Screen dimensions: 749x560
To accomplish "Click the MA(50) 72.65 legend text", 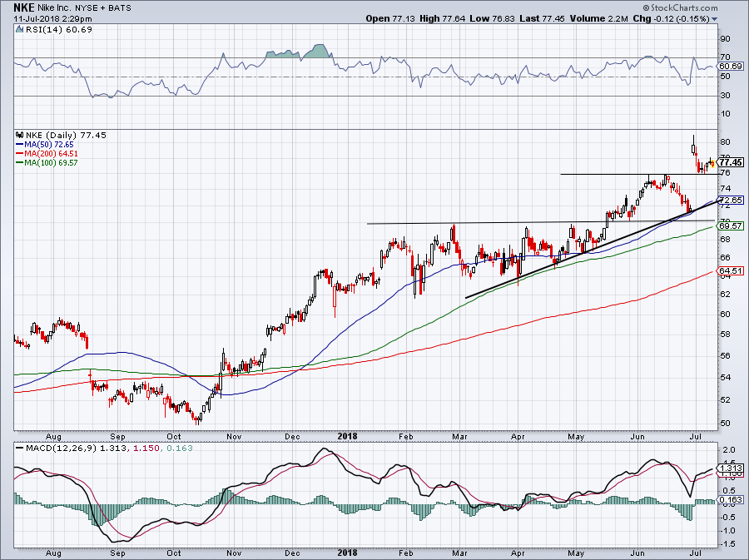I will pyautogui.click(x=49, y=145).
